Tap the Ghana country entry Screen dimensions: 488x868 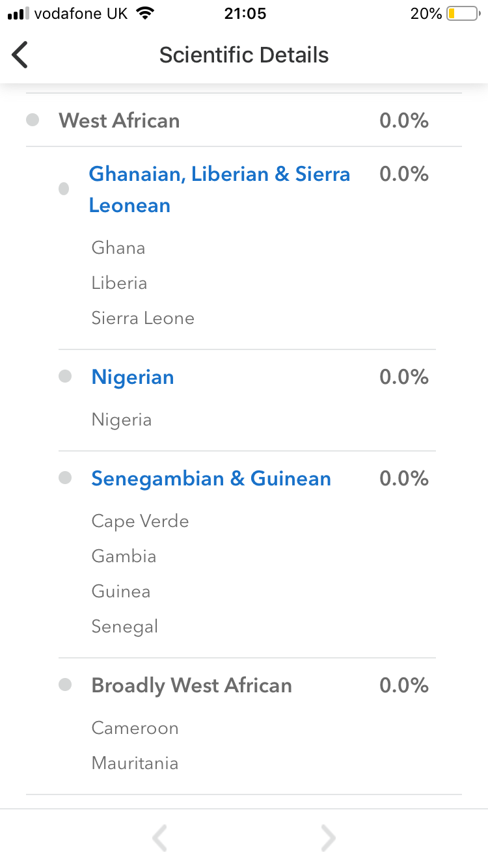[118, 248]
